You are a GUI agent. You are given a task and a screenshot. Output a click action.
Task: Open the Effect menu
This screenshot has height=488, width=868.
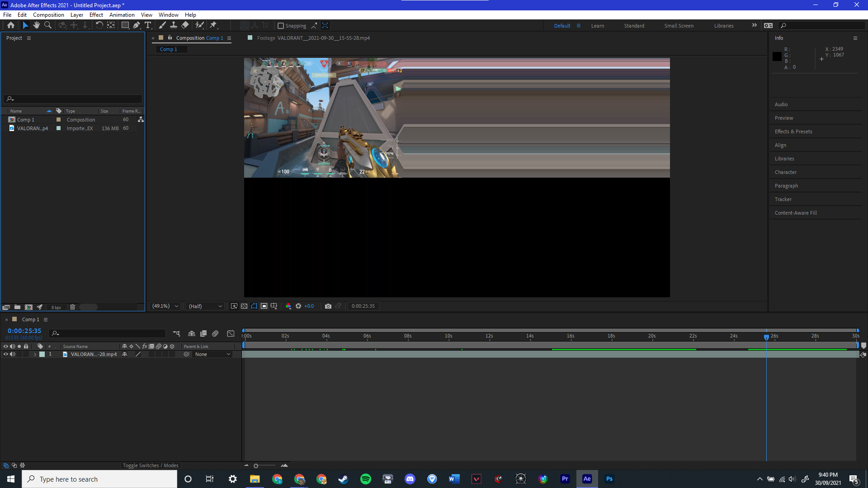tap(96, 15)
